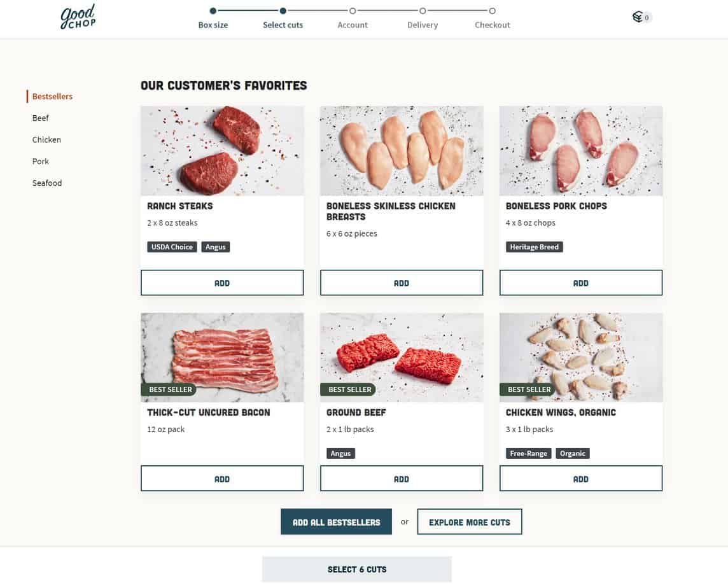Click Add All Bestsellers
This screenshot has width=728, height=588.
[x=336, y=521]
